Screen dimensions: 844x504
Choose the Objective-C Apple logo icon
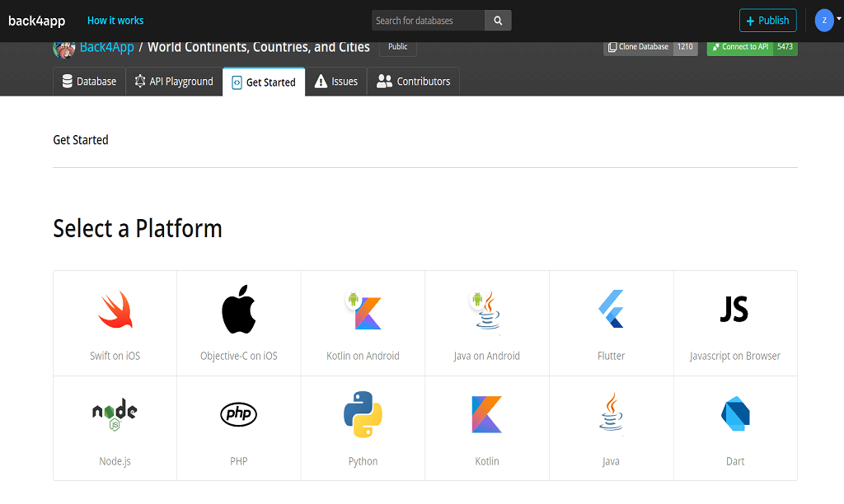(238, 310)
